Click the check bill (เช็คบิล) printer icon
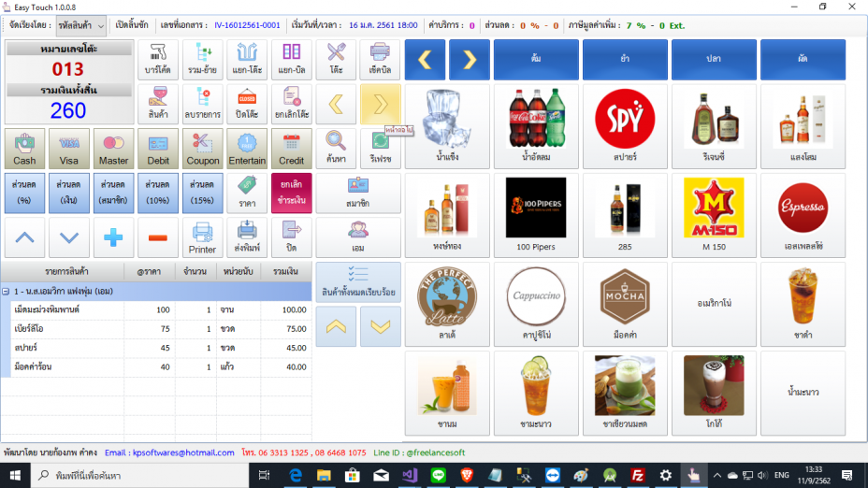 [x=381, y=60]
